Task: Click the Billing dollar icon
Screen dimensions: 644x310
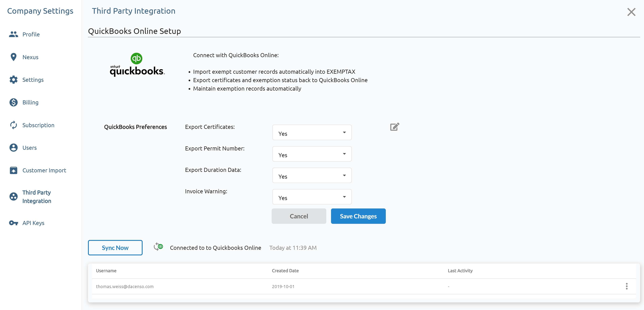Action: click(x=13, y=102)
